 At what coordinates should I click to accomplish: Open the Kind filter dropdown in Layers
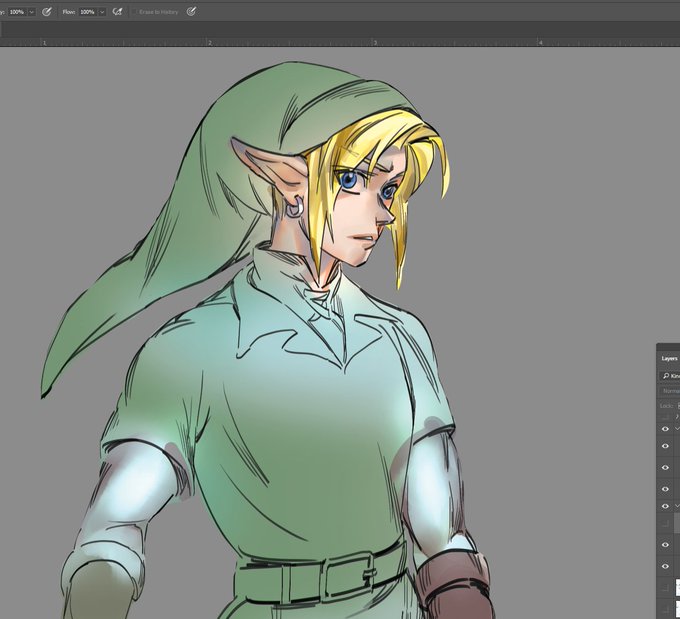pos(670,376)
